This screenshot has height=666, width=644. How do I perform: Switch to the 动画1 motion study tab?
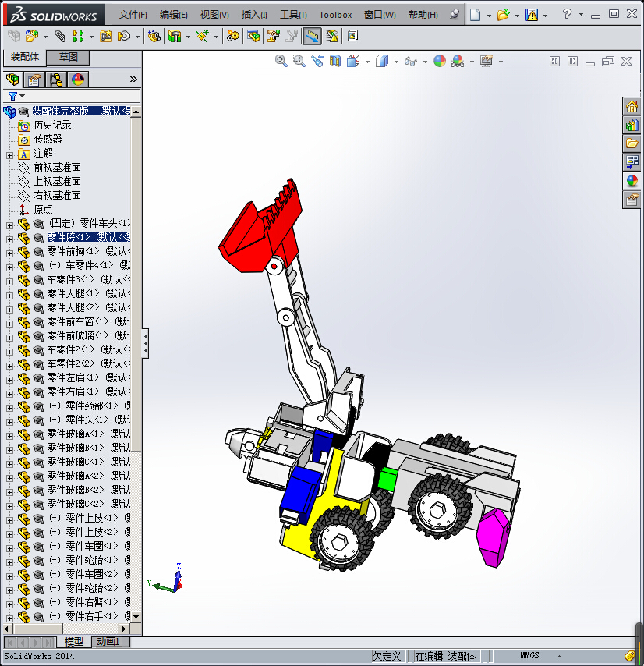click(x=108, y=641)
